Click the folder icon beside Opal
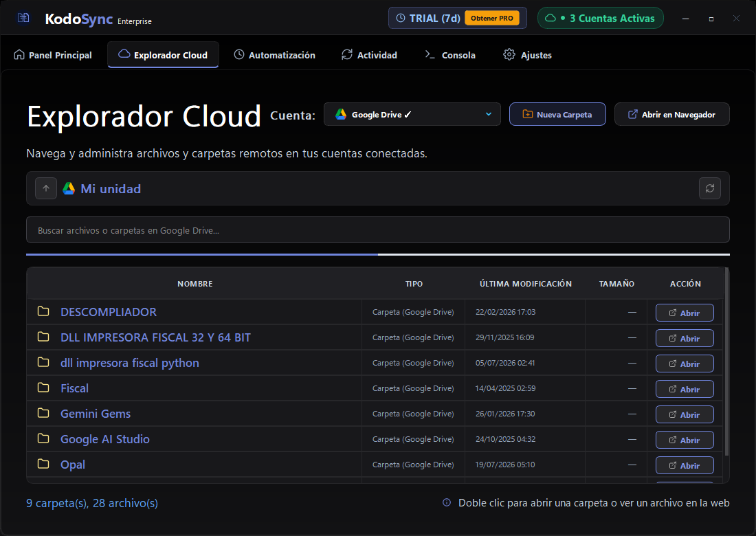The width and height of the screenshot is (756, 536). tap(43, 464)
